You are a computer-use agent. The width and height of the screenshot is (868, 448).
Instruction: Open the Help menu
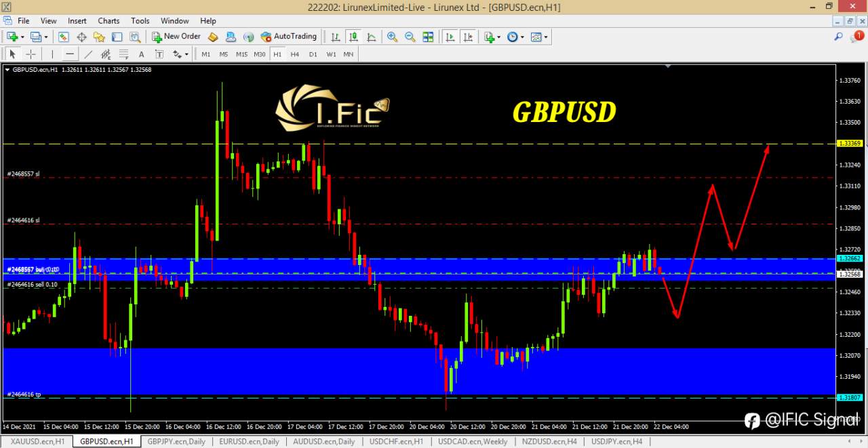pos(208,21)
